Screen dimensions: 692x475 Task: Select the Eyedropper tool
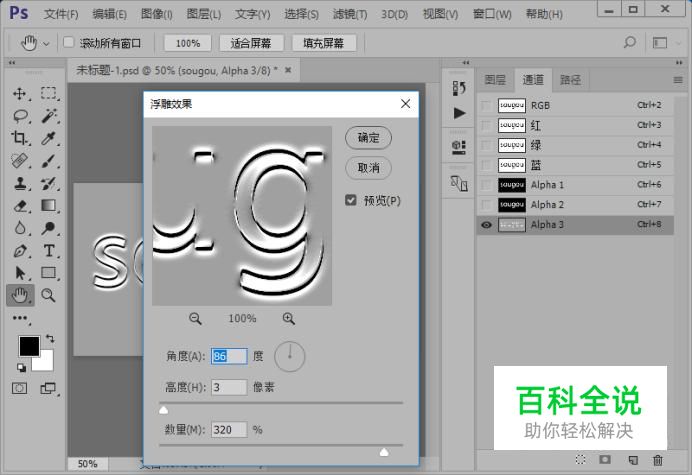(x=49, y=138)
